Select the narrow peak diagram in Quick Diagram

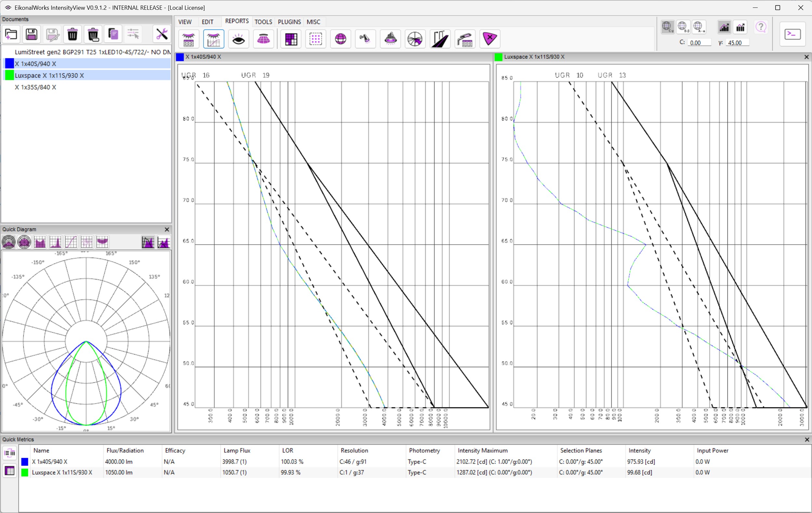56,242
